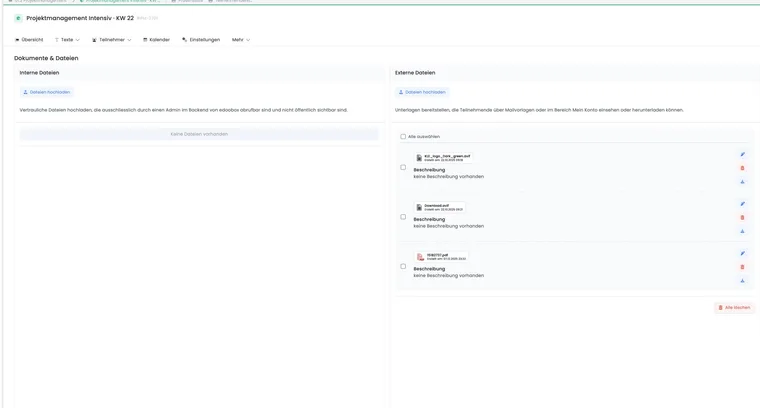Click the Alle löschen button

tap(734, 308)
